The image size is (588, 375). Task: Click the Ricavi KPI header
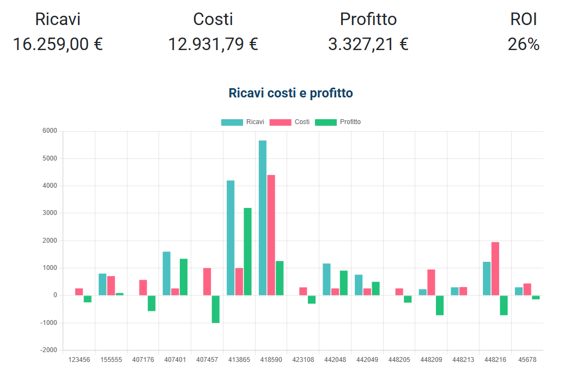coord(58,19)
